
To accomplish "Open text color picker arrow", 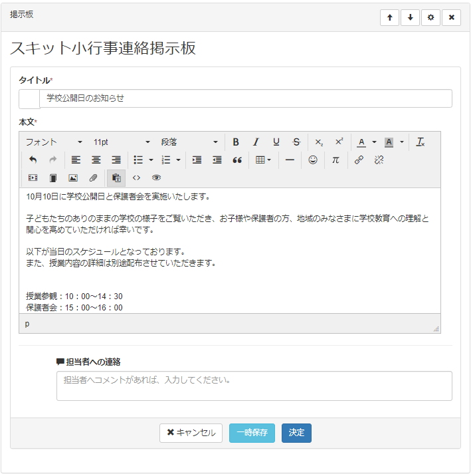I will (x=374, y=142).
